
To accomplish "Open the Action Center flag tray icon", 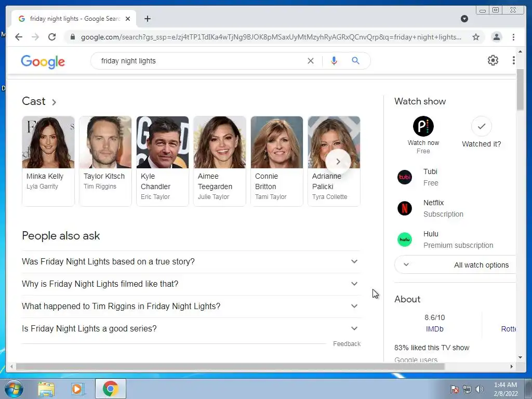I will [455, 389].
